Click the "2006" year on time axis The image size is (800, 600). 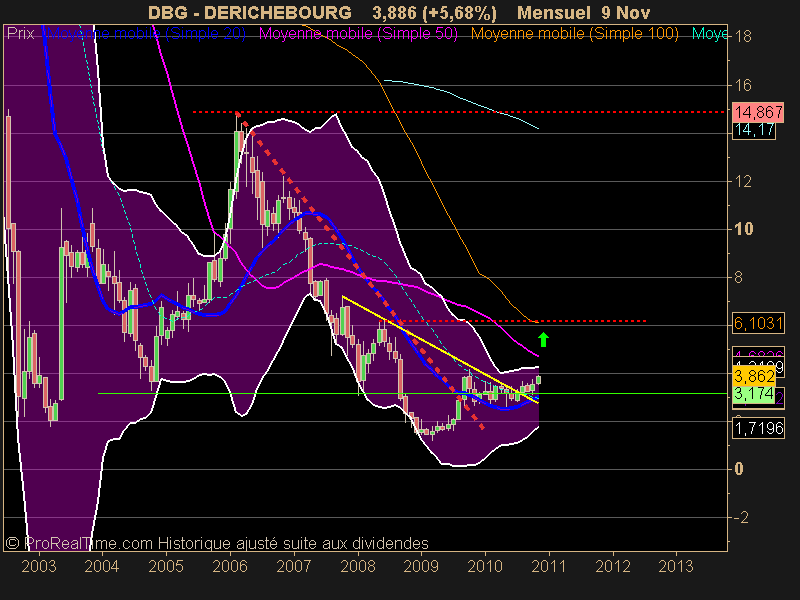tap(230, 566)
